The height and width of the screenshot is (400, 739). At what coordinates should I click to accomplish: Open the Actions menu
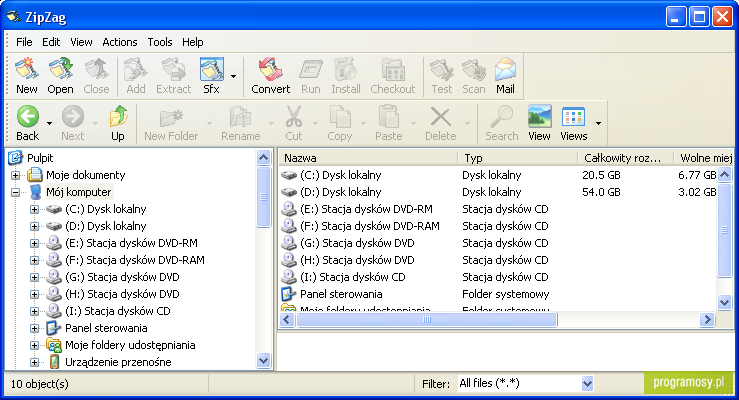pos(120,42)
